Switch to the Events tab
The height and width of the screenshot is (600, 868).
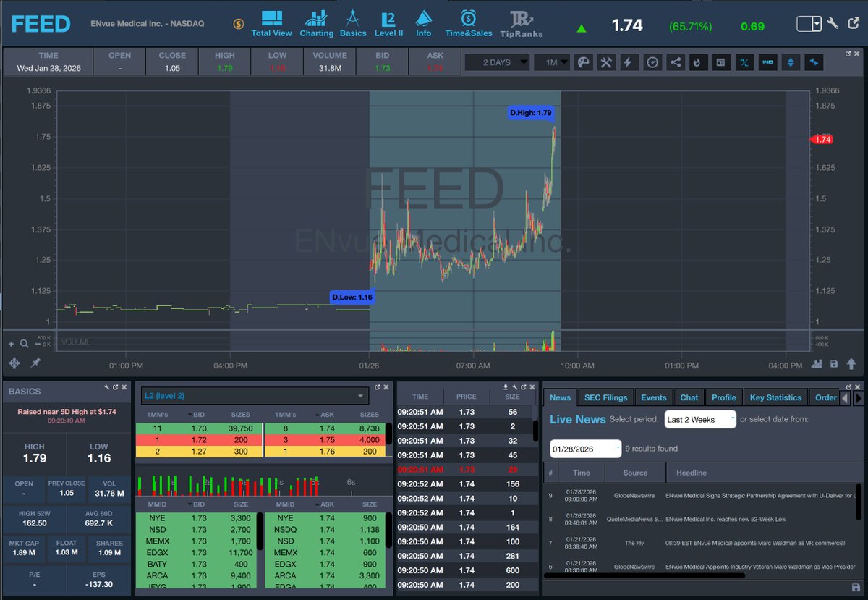click(654, 397)
